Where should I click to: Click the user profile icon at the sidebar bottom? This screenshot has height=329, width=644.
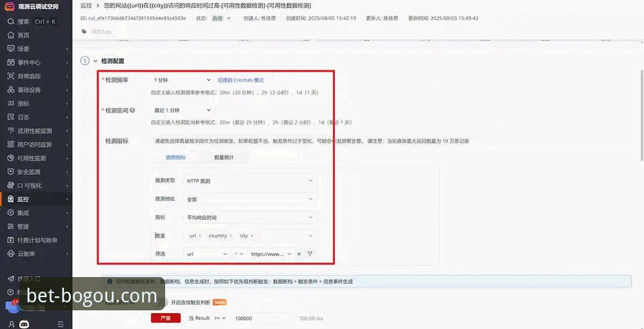(x=11, y=324)
